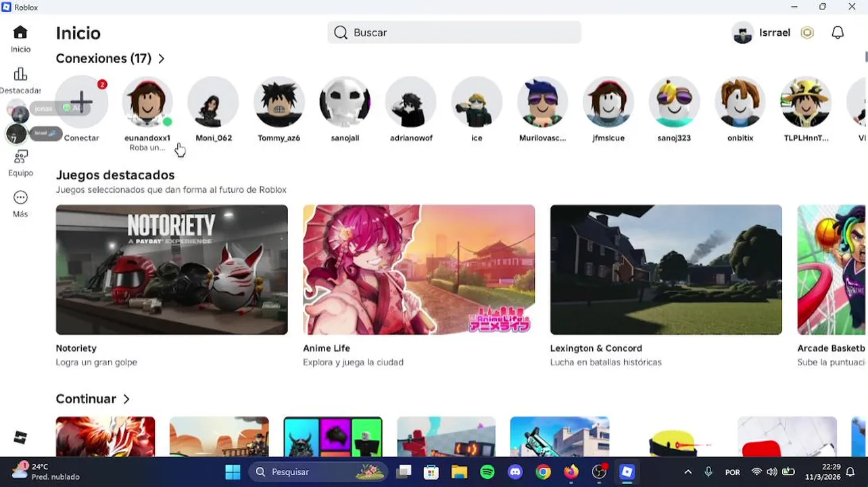This screenshot has height=487, width=868.
Task: Open Moni_062's avatar
Action: click(x=213, y=102)
